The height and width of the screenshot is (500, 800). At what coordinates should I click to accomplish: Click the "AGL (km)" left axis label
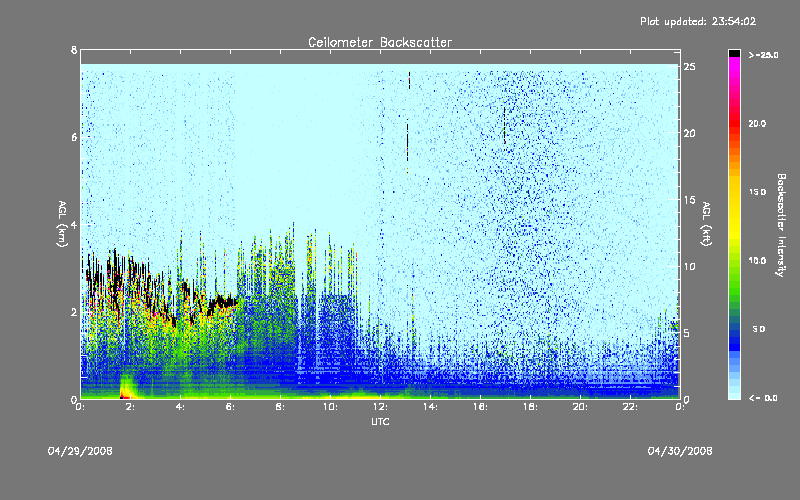point(62,224)
